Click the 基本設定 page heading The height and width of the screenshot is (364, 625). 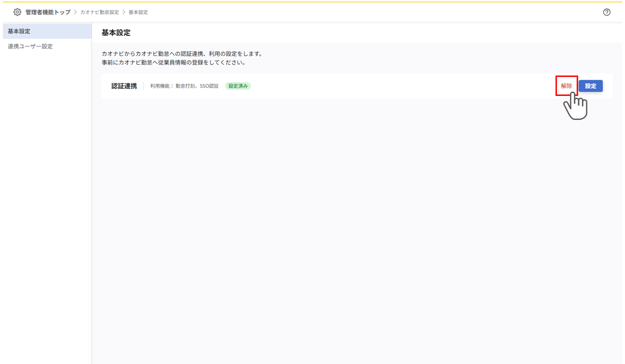coord(115,33)
